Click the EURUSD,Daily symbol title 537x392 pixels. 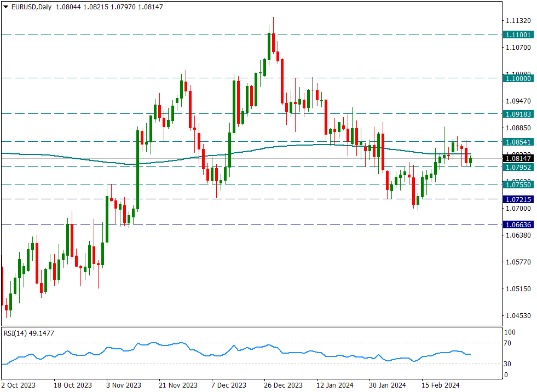click(x=31, y=7)
